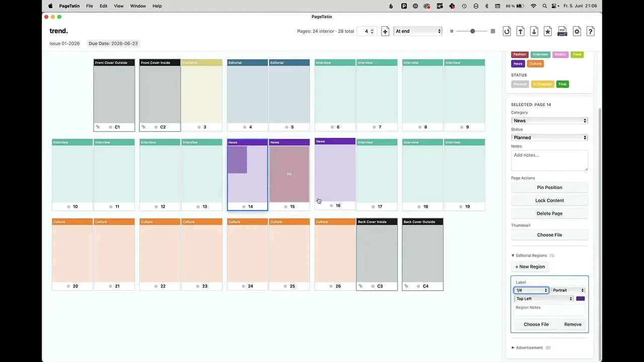Click the Pin Position button
The image size is (644, 362).
click(x=549, y=188)
